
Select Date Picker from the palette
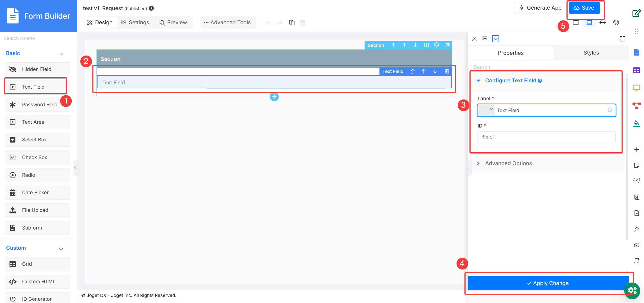37,192
